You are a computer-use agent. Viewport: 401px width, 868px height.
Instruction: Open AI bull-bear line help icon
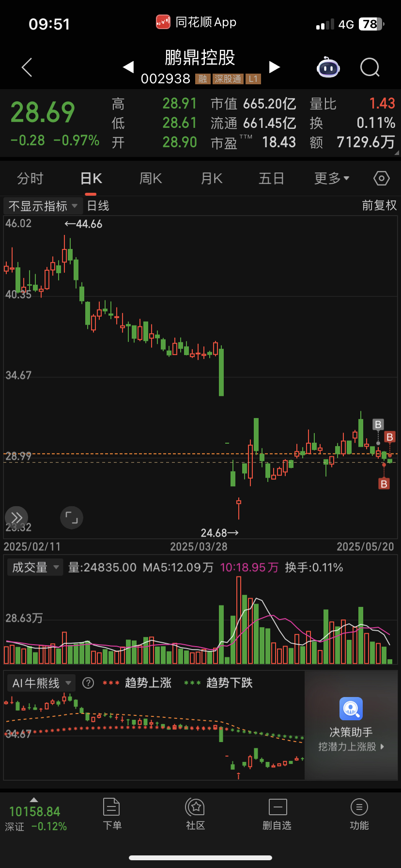click(88, 683)
